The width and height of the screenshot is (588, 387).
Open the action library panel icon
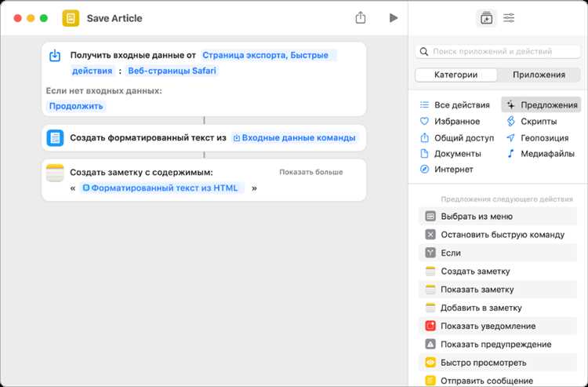(486, 18)
